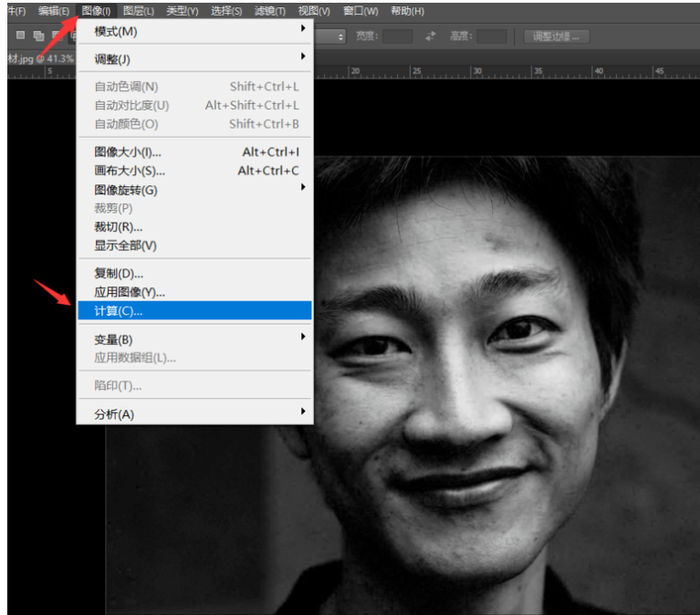Click greyed Crop 裁剪(P) entry
The height and width of the screenshot is (615, 700).
pos(194,208)
